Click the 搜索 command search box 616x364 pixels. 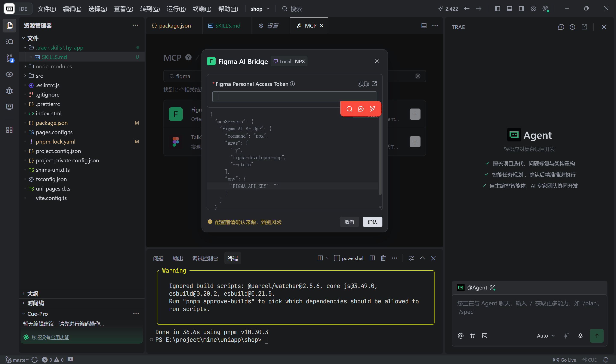click(292, 9)
